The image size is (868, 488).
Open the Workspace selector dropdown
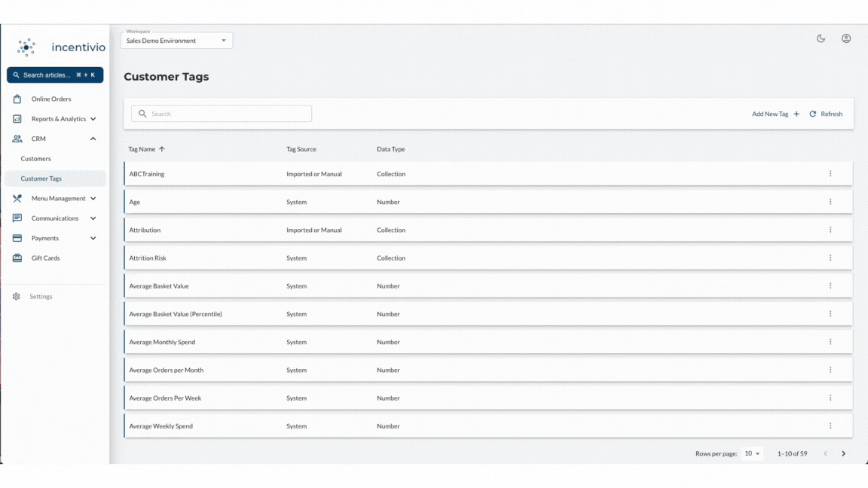(176, 40)
